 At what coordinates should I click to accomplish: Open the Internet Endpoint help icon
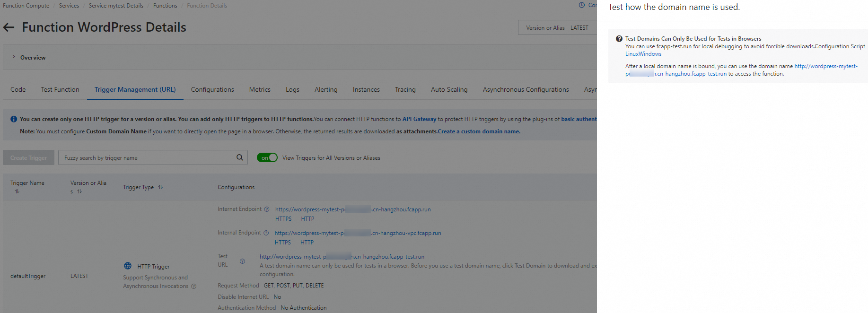(267, 209)
